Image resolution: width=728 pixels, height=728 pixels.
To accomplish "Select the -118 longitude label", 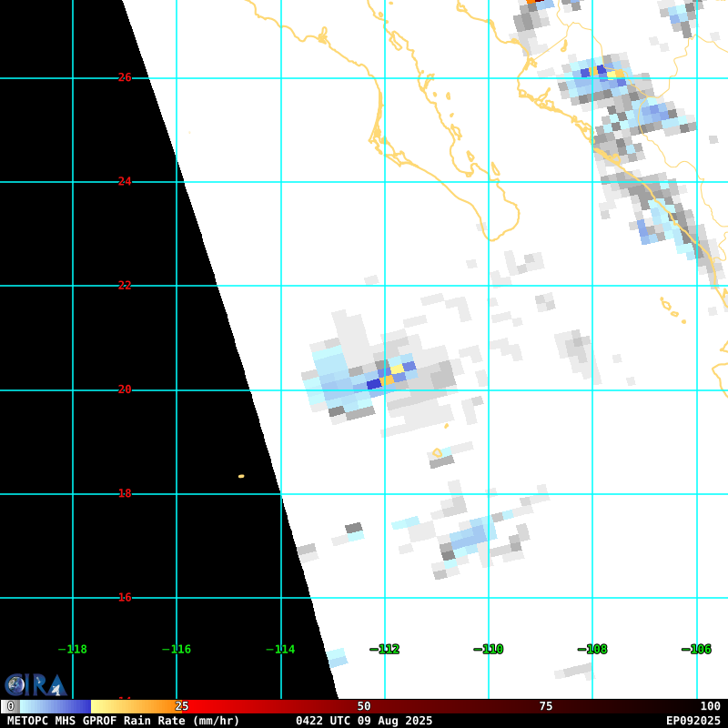I will click(x=73, y=650).
